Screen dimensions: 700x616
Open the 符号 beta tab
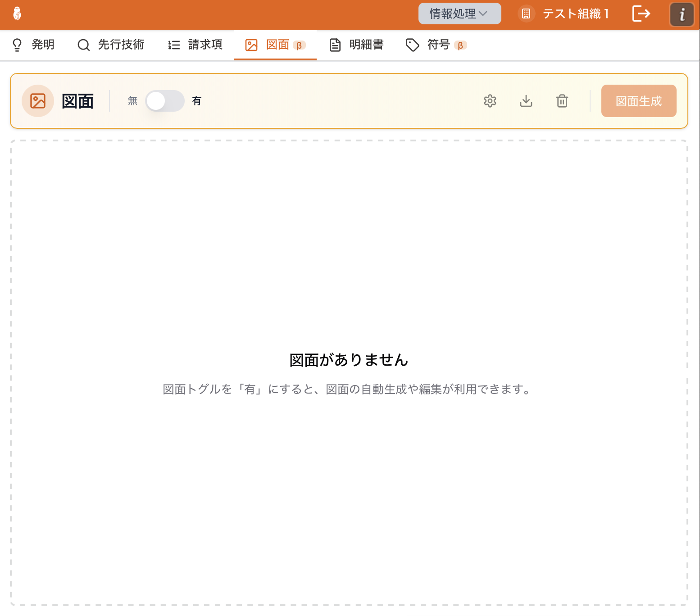[x=436, y=45]
